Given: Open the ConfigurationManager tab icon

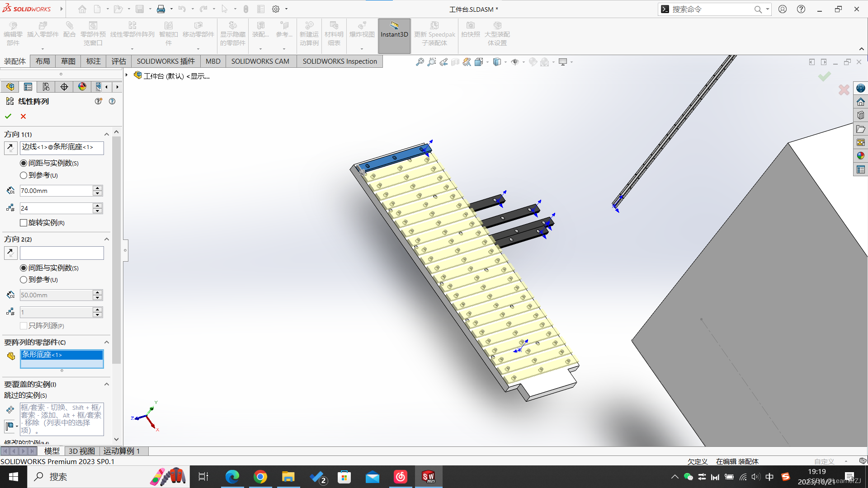Looking at the screenshot, I should pyautogui.click(x=46, y=87).
